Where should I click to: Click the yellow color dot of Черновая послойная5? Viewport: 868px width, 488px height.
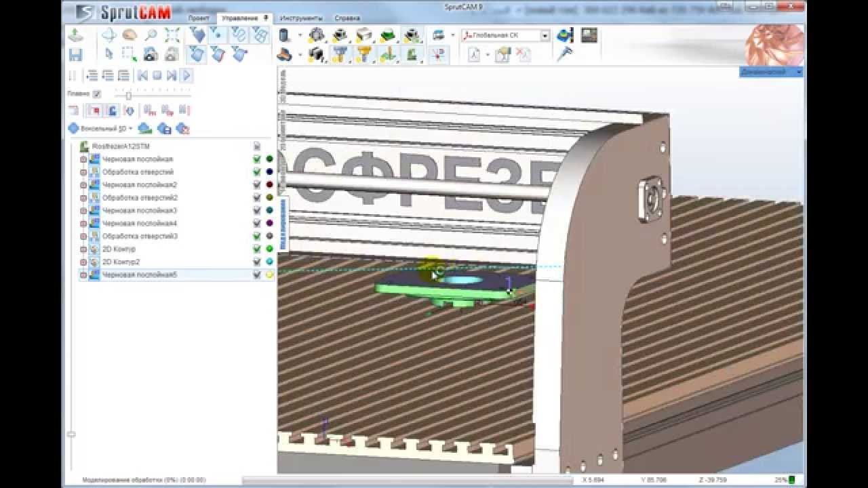point(269,274)
